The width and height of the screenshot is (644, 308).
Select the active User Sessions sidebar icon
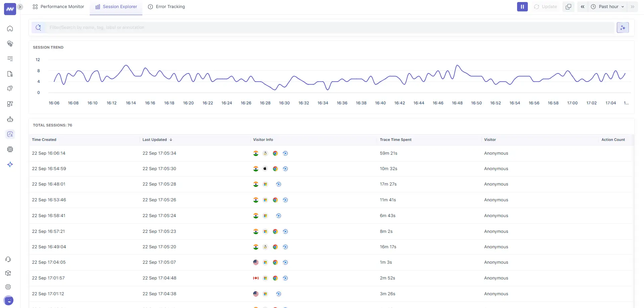tap(10, 134)
